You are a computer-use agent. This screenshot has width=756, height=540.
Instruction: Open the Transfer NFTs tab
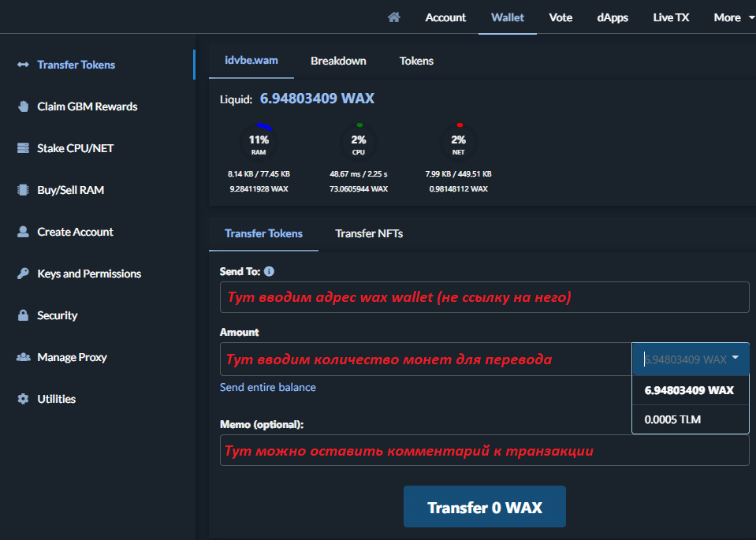point(368,233)
